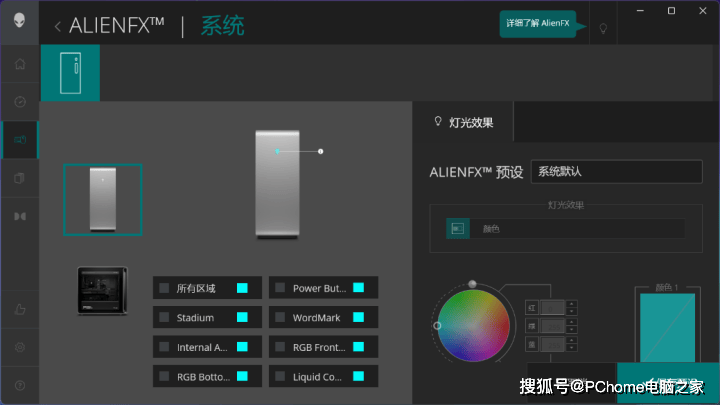Open the Home sidebar icon
This screenshot has height=405, width=720.
(20, 64)
